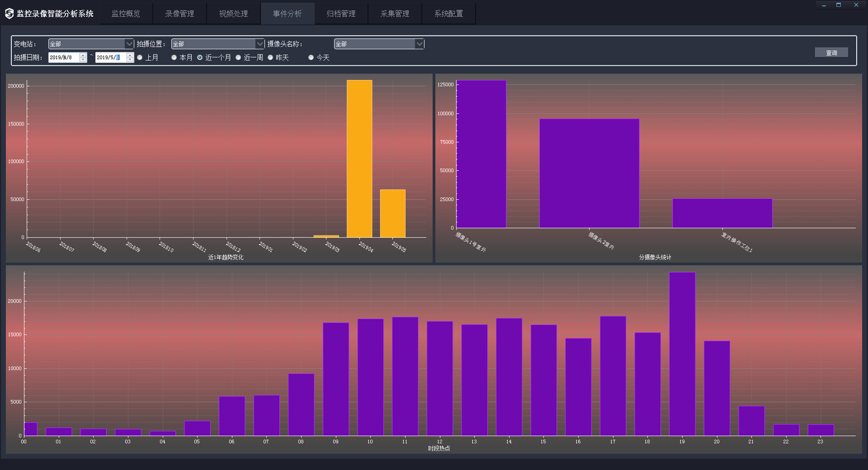Image resolution: width=868 pixels, height=470 pixels.
Task: Click the 摄像头2室内 purple bar
Action: pyautogui.click(x=589, y=173)
